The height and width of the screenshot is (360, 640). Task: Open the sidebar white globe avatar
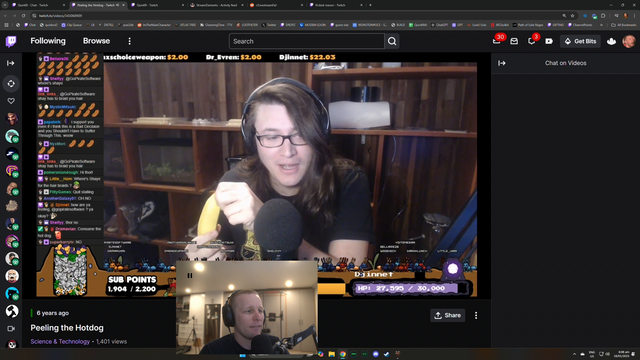pyautogui.click(x=12, y=311)
